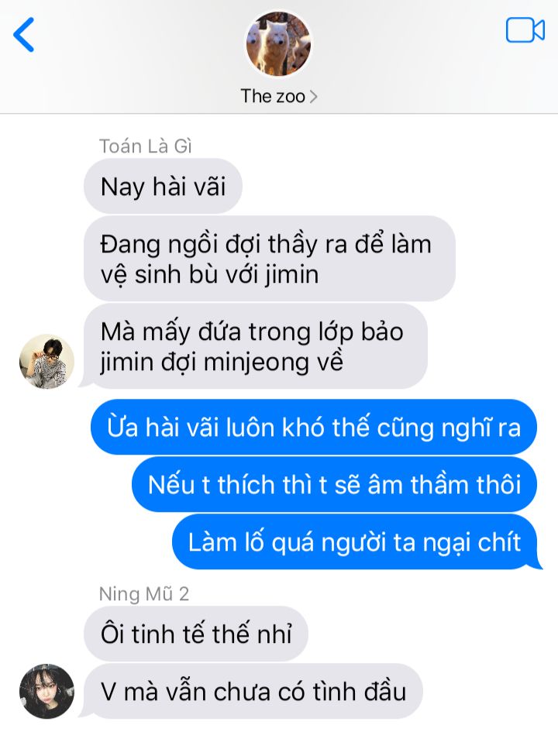Viewport: 558px width, 756px height.
Task: Start a video call with The zoo
Action: tap(525, 30)
